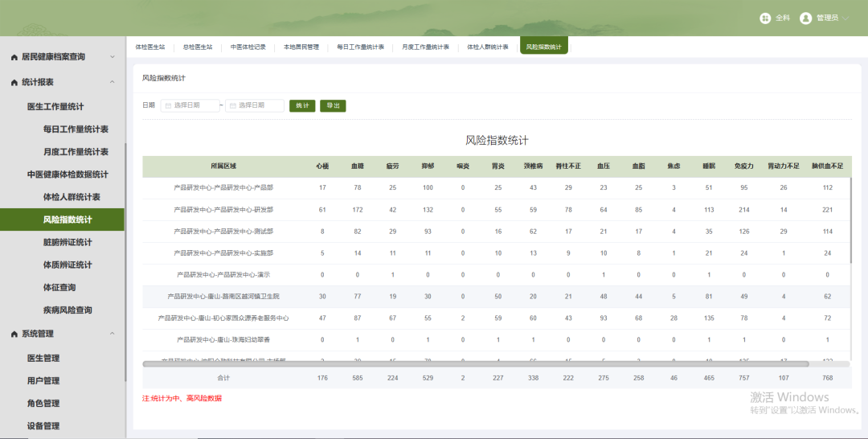This screenshot has height=439, width=868.
Task: Click calendar icon in end date field
Action: click(231, 106)
